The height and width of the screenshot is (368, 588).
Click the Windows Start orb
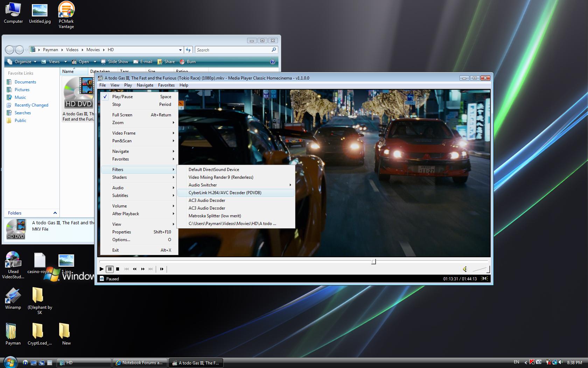point(10,362)
